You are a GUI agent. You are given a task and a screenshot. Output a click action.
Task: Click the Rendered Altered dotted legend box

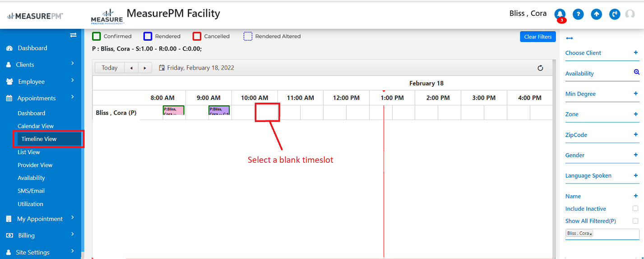(x=248, y=36)
